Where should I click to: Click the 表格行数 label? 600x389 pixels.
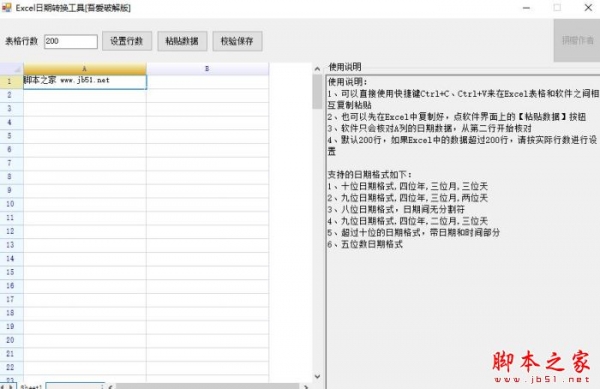[x=21, y=41]
